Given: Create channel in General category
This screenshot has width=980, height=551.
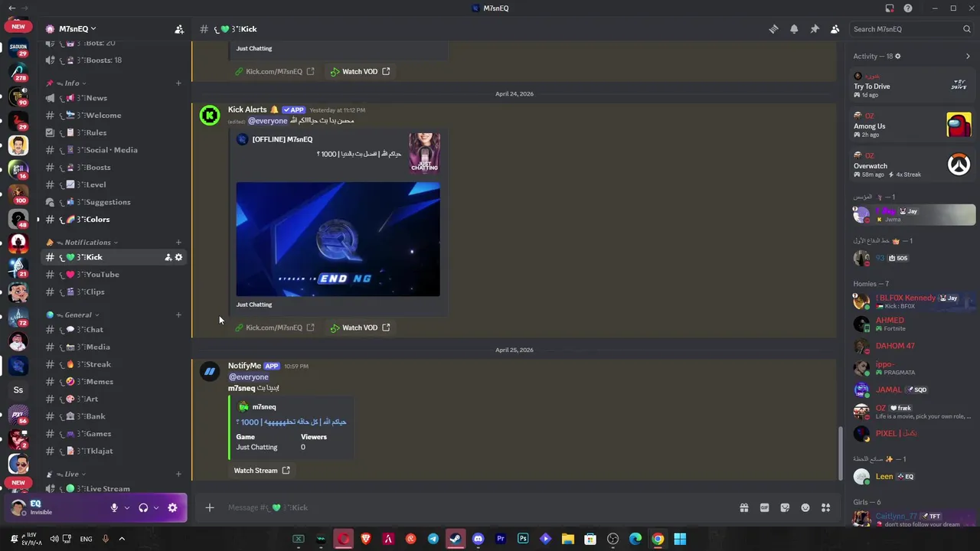Looking at the screenshot, I should point(178,315).
